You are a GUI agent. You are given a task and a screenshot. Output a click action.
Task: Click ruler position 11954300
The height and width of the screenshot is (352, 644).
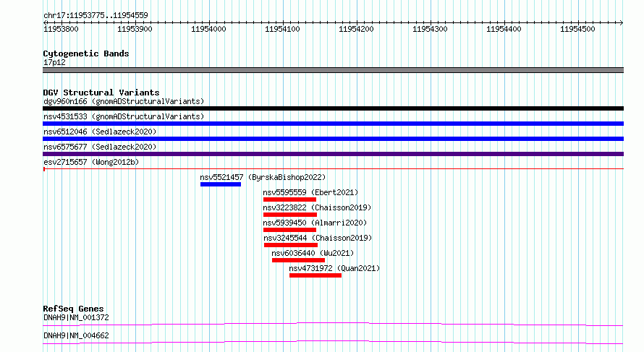click(430, 29)
